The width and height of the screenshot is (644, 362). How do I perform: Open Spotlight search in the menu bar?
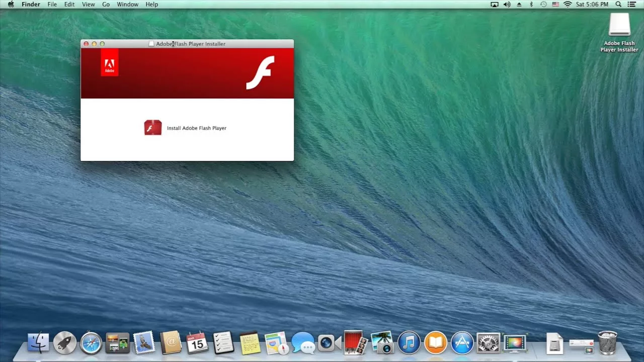coord(618,4)
